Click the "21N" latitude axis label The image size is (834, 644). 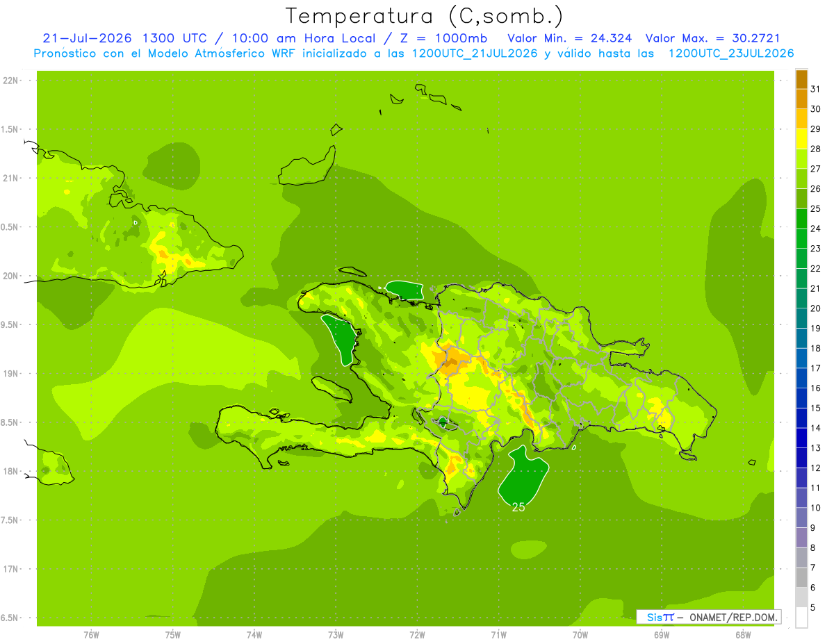coord(10,179)
